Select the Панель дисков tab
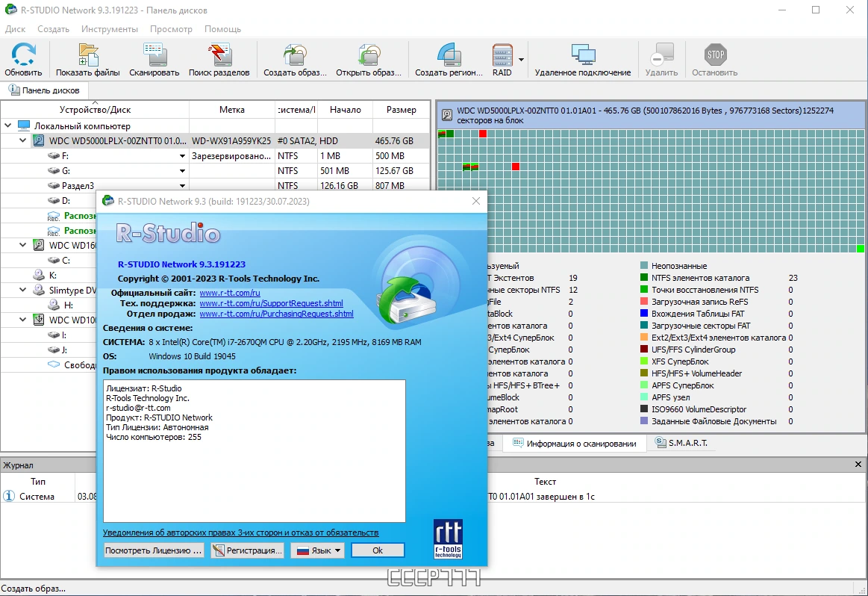Image resolution: width=868 pixels, height=596 pixels. 44,90
